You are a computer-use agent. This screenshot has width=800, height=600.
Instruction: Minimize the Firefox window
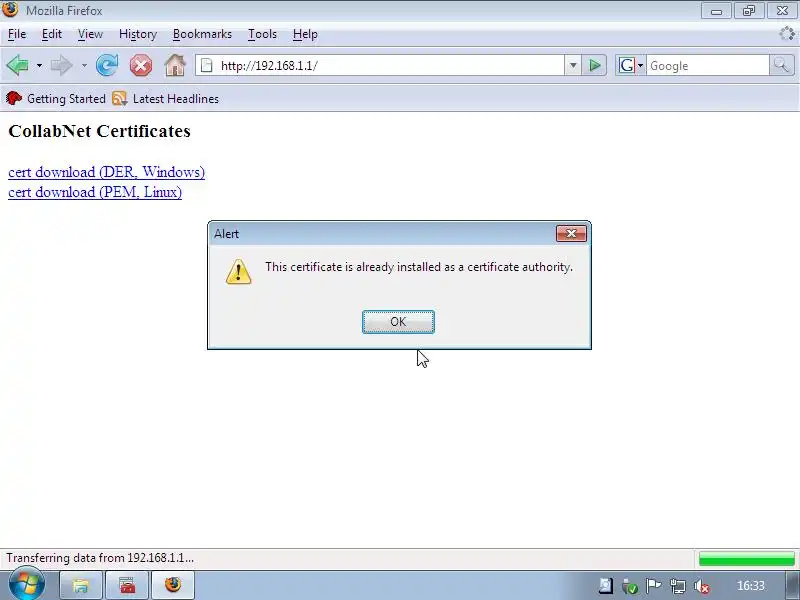click(716, 11)
